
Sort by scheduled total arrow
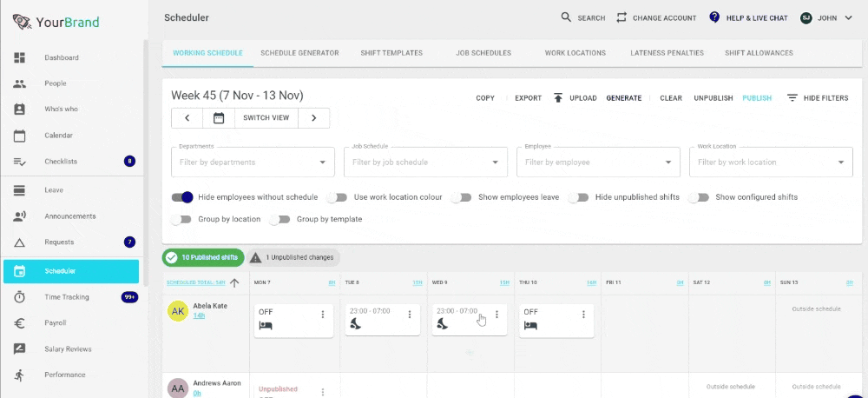point(234,282)
